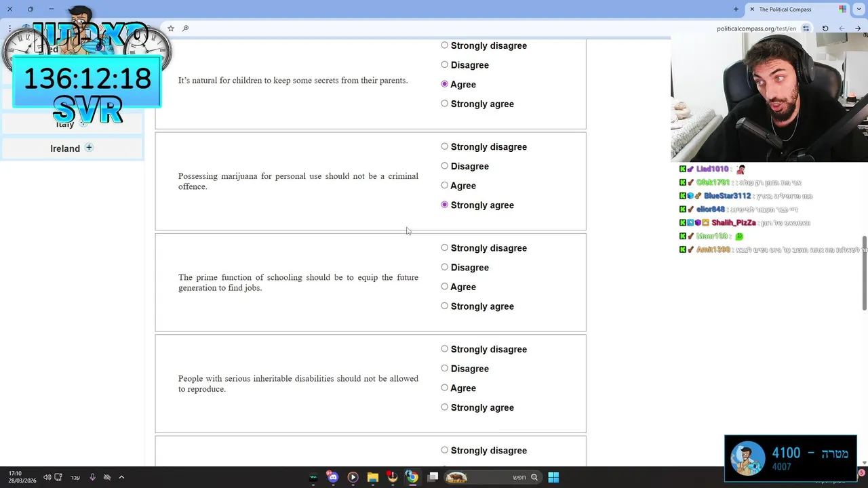The height and width of the screenshot is (488, 868).
Task: Click text 'Possessing marijuana for personal use'
Action: (x=250, y=176)
